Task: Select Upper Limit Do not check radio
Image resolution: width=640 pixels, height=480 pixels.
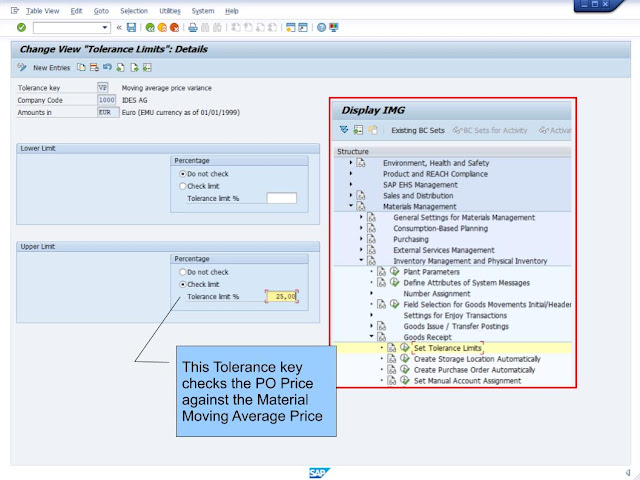Action: click(x=182, y=272)
